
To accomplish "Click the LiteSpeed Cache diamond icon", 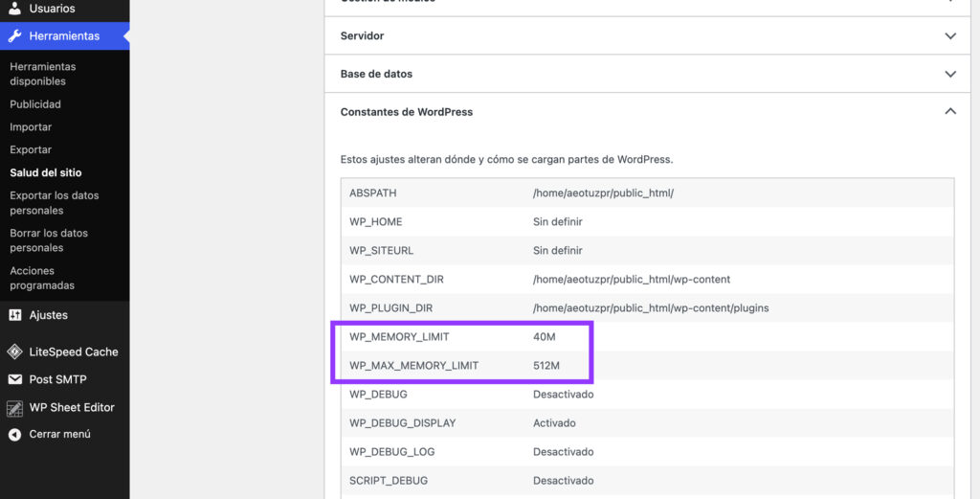I will click(14, 352).
